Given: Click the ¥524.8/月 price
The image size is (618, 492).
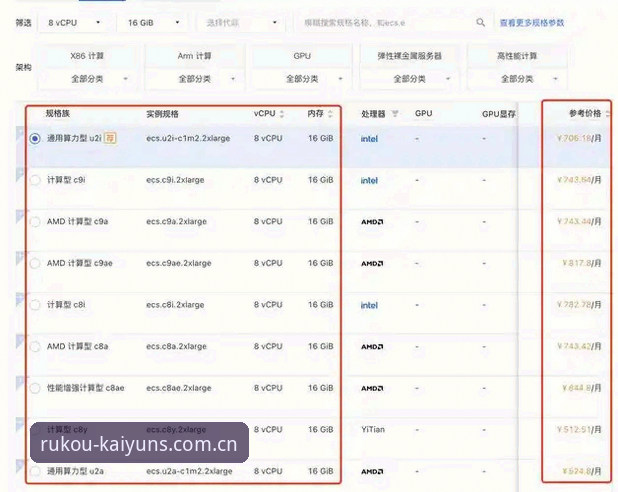Looking at the screenshot, I should click(582, 471).
